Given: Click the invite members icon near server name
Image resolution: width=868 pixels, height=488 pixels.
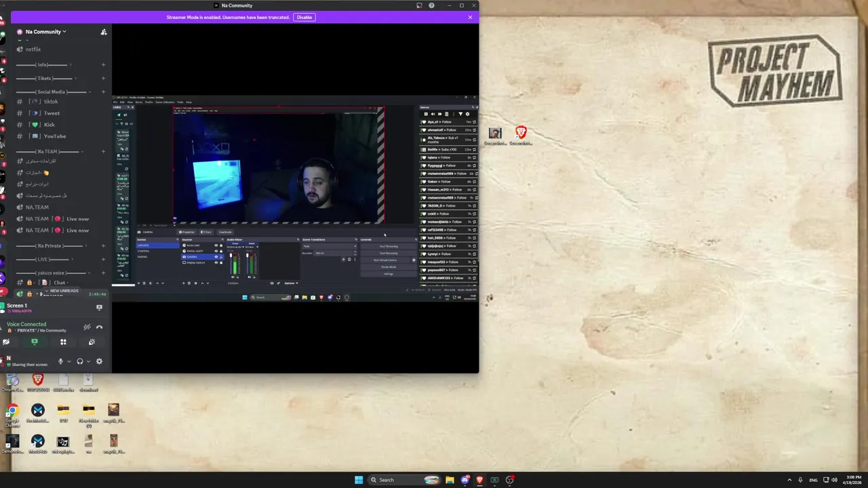Looking at the screenshot, I should [x=103, y=32].
